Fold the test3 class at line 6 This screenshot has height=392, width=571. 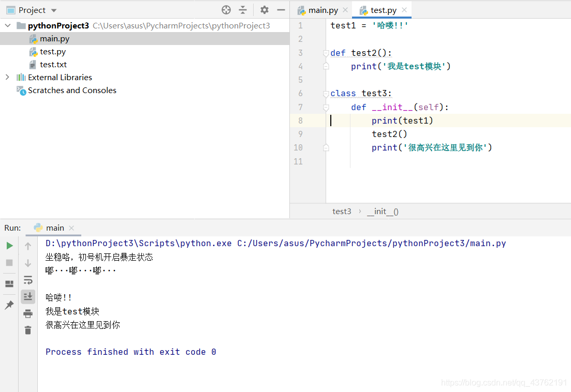[326, 94]
